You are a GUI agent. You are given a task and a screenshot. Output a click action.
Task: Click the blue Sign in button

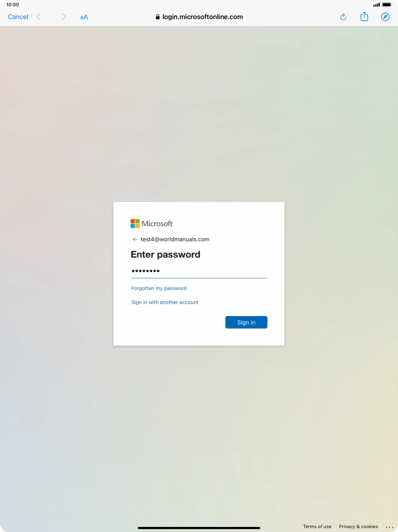point(246,322)
